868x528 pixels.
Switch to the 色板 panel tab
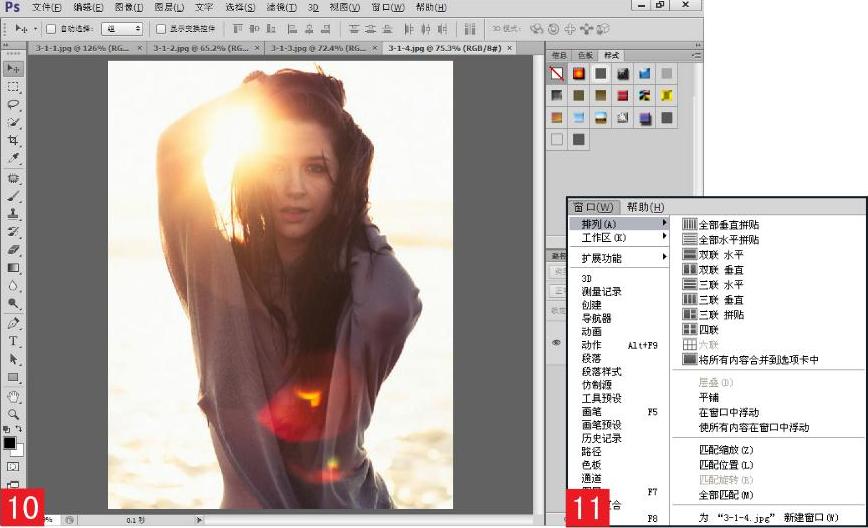(585, 55)
